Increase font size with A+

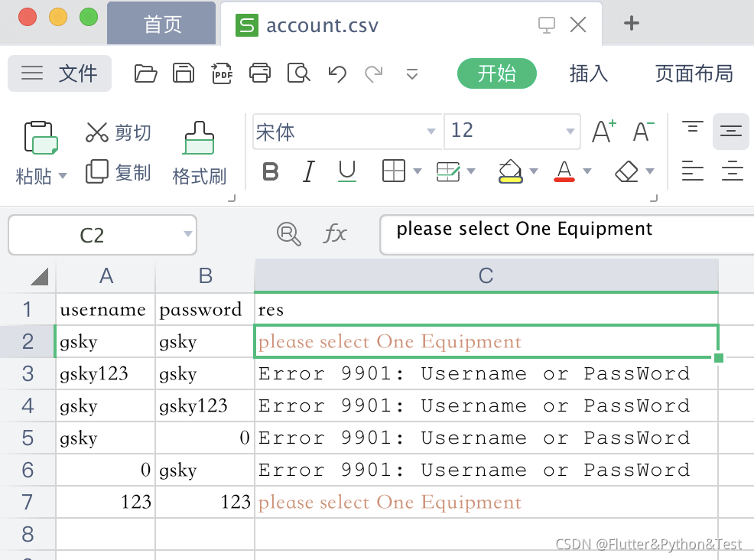click(604, 131)
